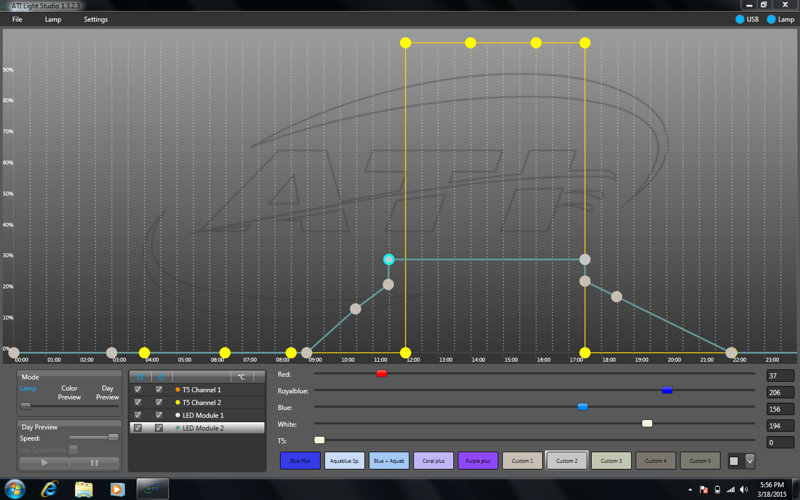Viewport: 800px width, 500px height.
Task: Select the ATI Light Studio taskbar button
Action: (x=152, y=489)
